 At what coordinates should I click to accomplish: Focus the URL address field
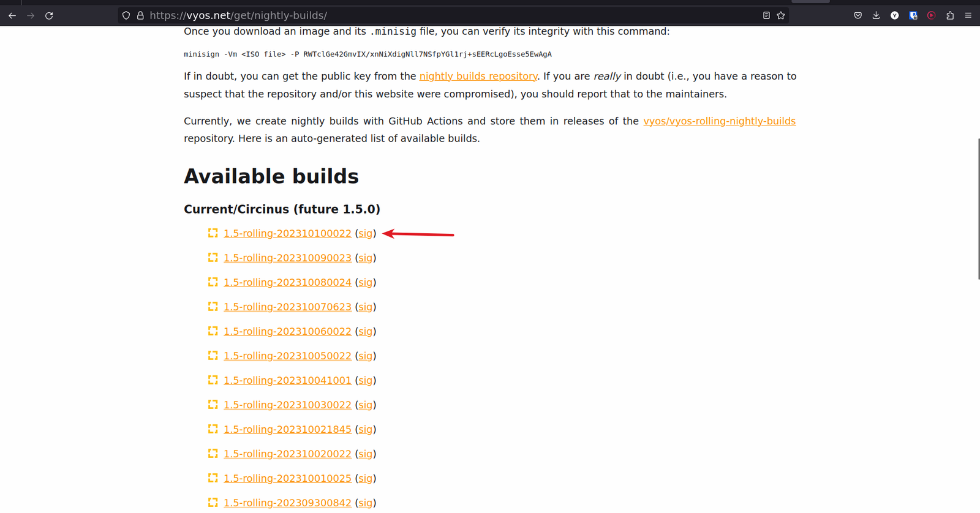453,15
